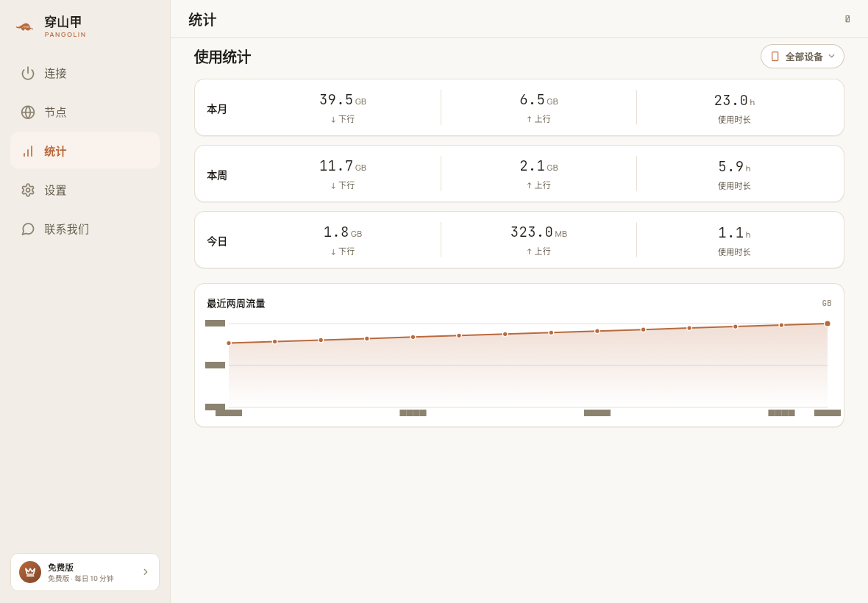
Task: Click the dropdown arrow beside 全部设备
Action: (x=831, y=56)
